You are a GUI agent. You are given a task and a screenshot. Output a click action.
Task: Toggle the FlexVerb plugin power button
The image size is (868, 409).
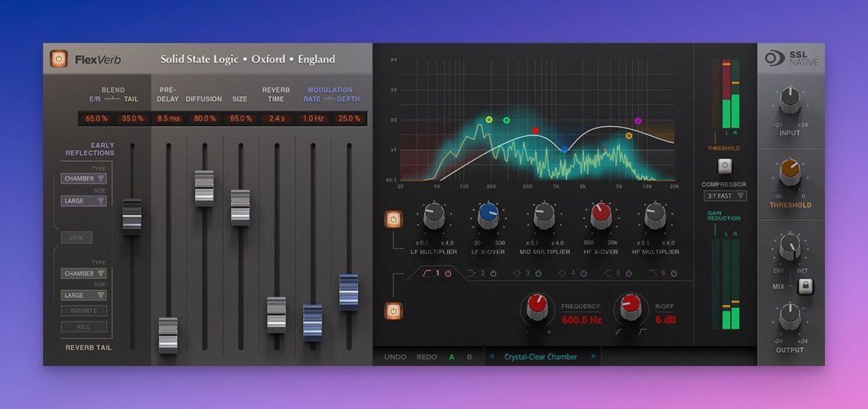point(59,59)
